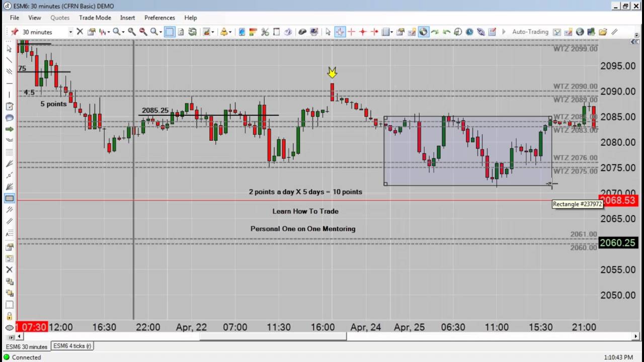Open the Quotes menu

tap(60, 18)
